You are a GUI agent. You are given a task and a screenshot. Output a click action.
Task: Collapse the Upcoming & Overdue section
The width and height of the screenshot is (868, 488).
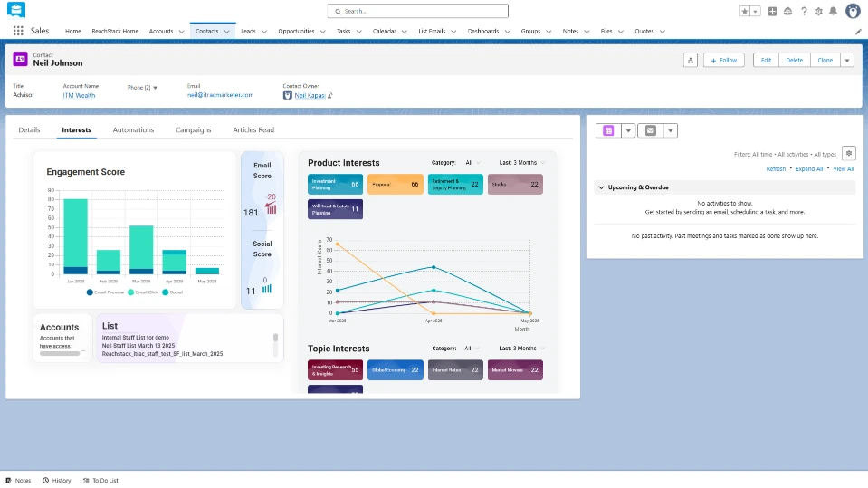(601, 187)
